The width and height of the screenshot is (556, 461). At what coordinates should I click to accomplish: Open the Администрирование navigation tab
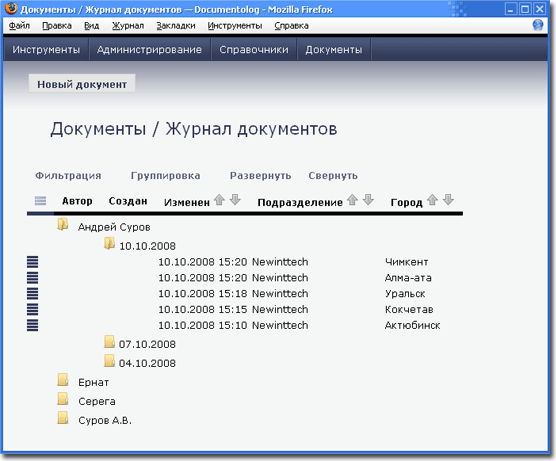pyautogui.click(x=149, y=50)
